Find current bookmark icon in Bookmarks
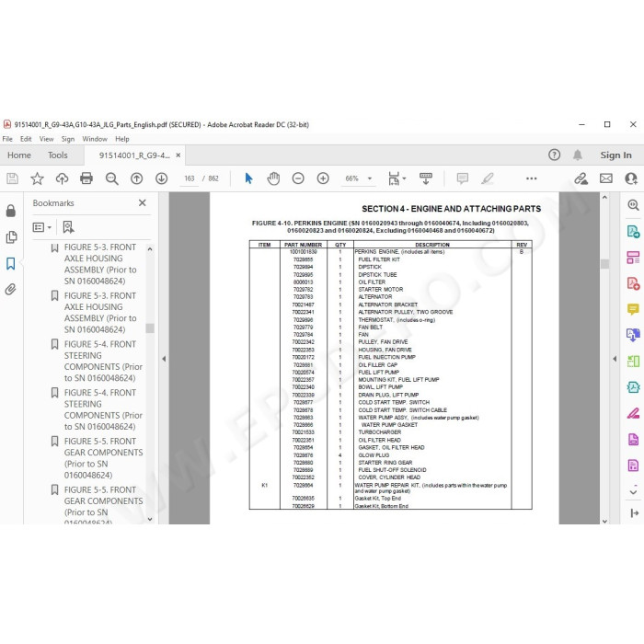Image resolution: width=644 pixels, height=644 pixels. tap(68, 227)
